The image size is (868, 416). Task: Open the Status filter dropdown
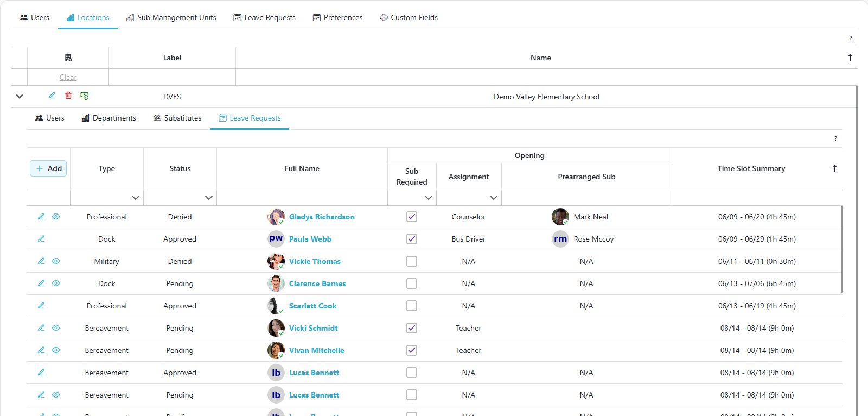209,198
